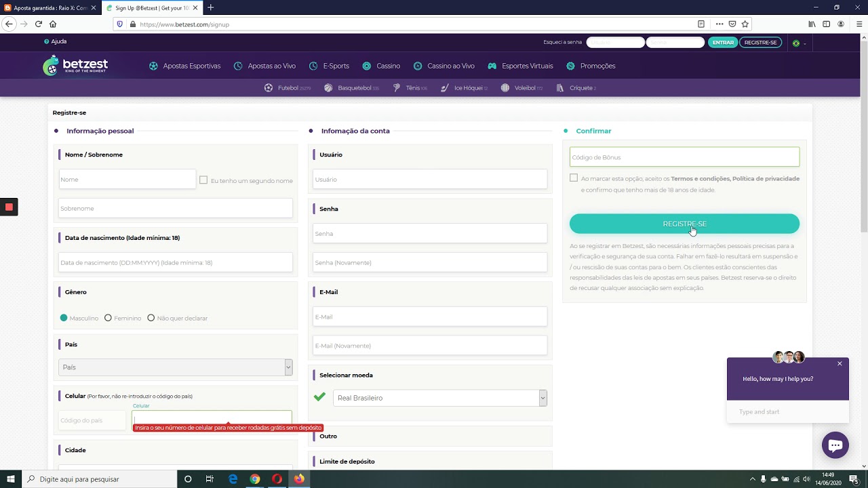Open Firefox library icon

coord(812,24)
